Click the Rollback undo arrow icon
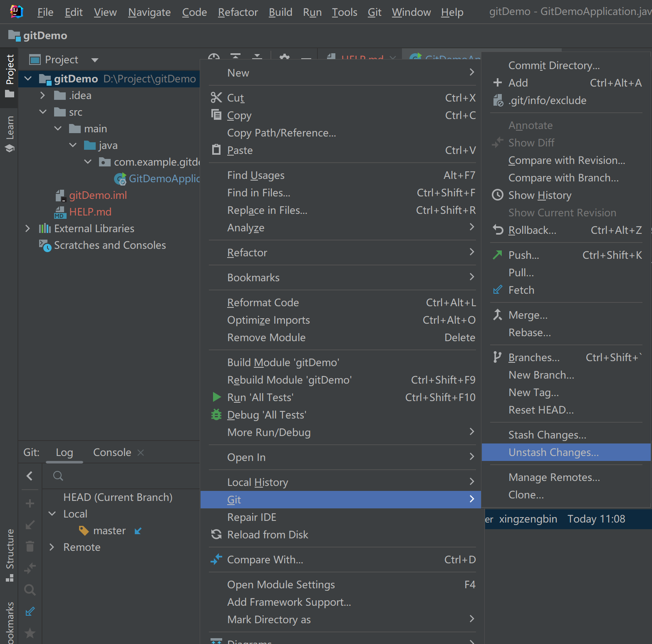 (498, 230)
